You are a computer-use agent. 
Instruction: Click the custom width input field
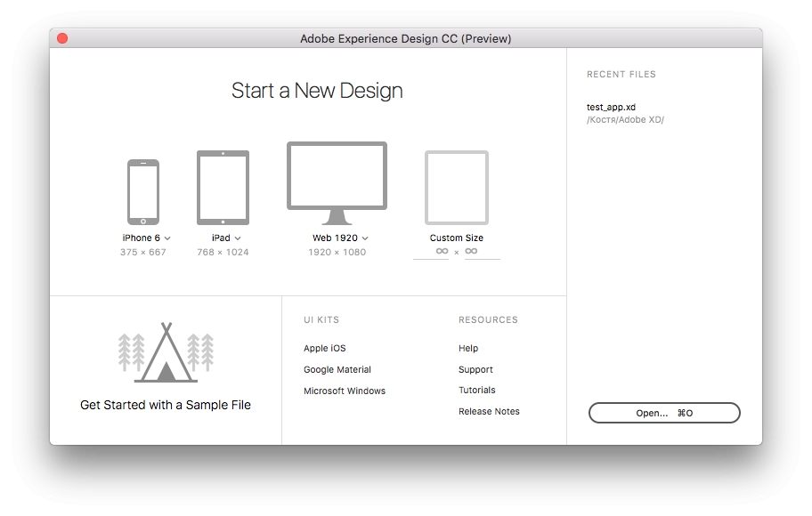pyautogui.click(x=431, y=252)
